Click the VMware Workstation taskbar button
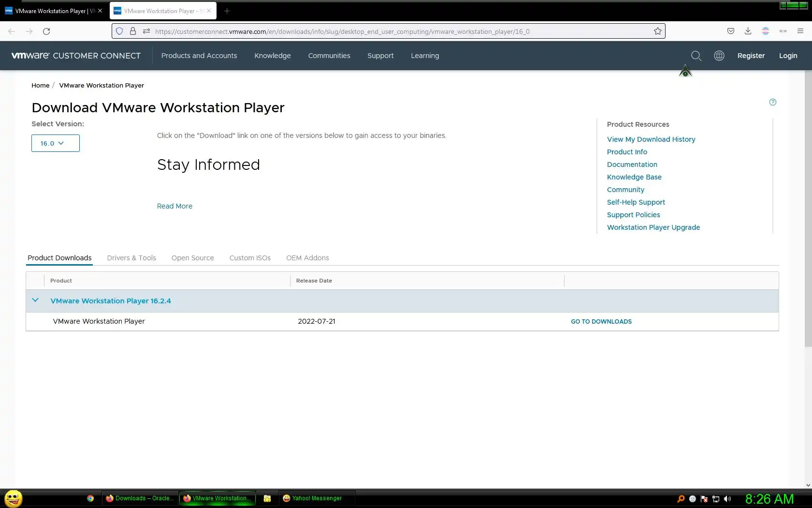 217,498
